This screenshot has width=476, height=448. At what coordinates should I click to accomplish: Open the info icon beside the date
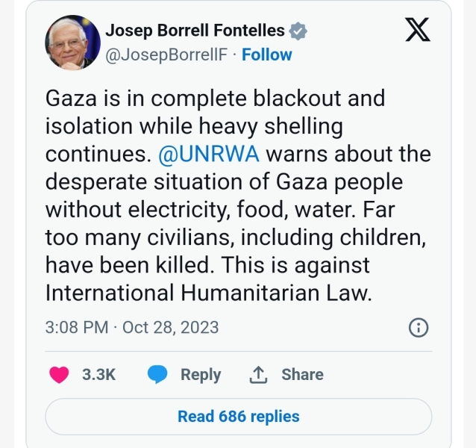(x=419, y=327)
